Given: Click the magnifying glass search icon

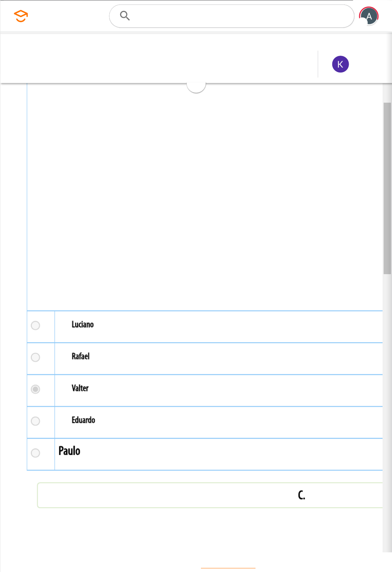Looking at the screenshot, I should pyautogui.click(x=125, y=16).
